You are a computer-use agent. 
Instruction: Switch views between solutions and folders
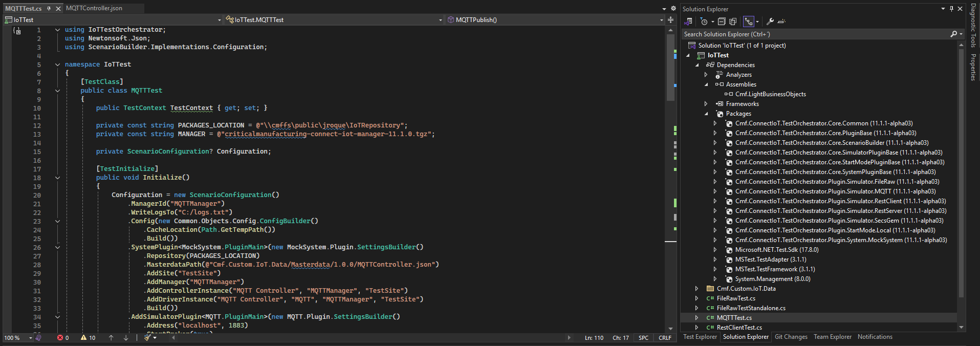point(688,21)
